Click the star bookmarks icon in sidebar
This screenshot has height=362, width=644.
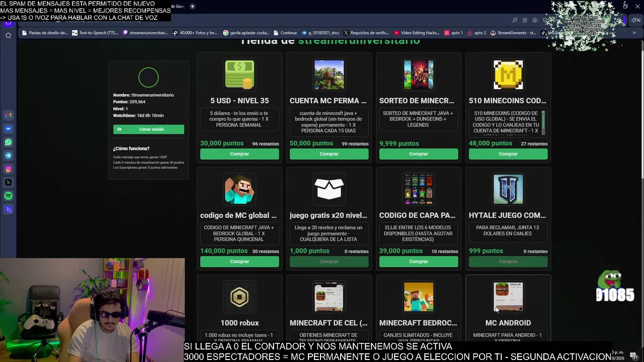pos(8,35)
